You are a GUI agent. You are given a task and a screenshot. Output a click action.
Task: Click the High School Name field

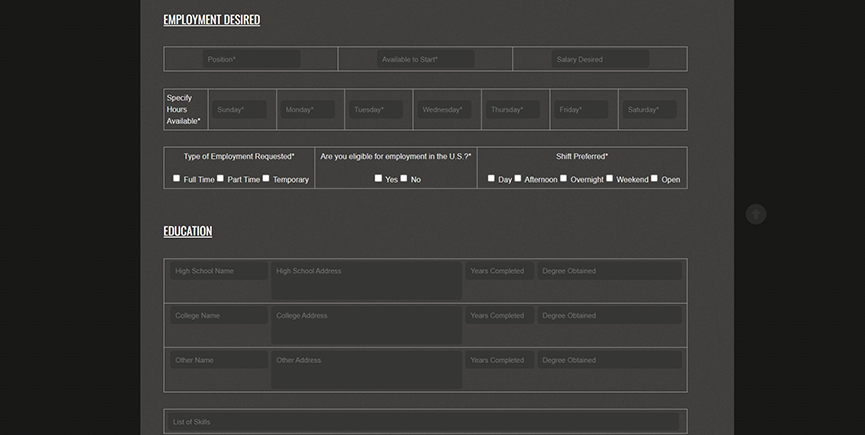[x=218, y=271]
